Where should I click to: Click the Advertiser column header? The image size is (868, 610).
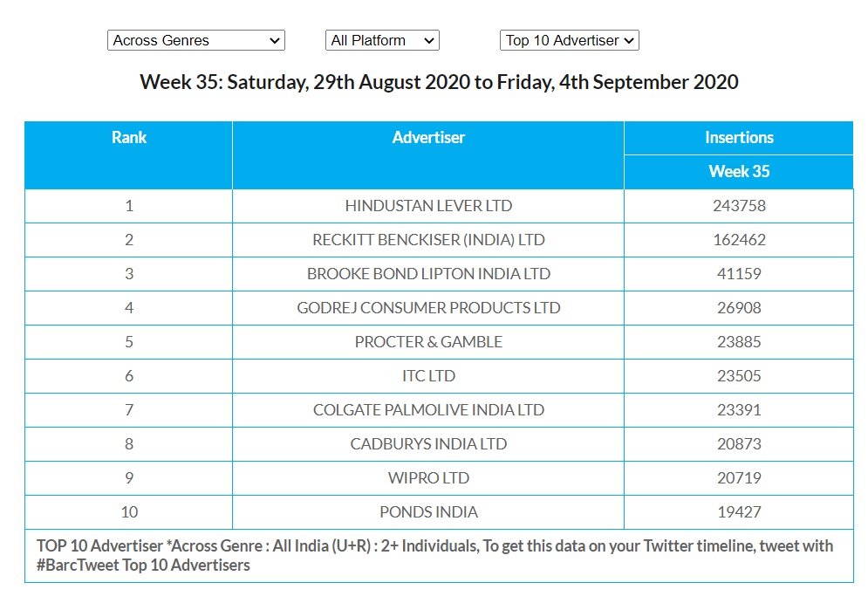point(428,138)
